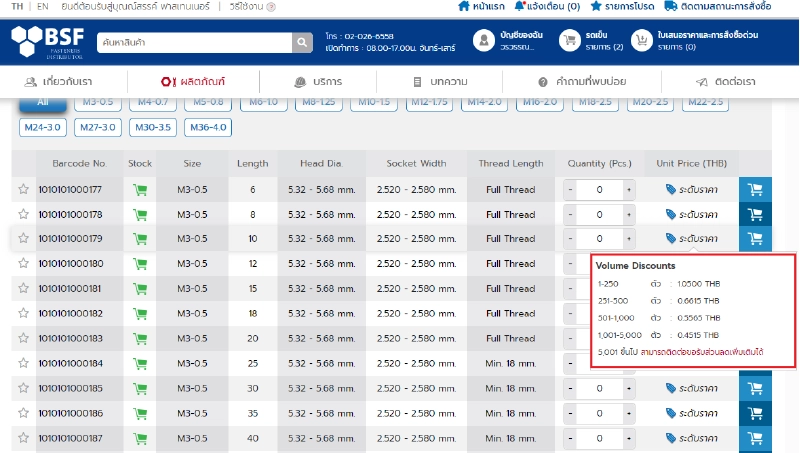Open notifications bell (แจ้งเตือน)
Viewport: 800px width, 453px height.
tap(520, 6)
